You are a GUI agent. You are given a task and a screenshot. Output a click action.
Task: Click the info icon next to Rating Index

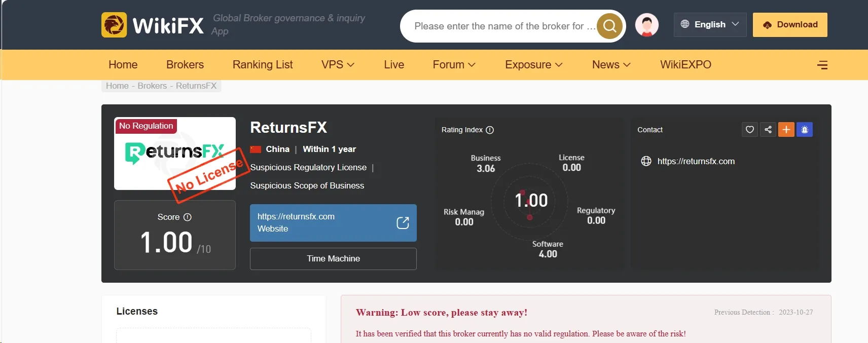click(490, 130)
